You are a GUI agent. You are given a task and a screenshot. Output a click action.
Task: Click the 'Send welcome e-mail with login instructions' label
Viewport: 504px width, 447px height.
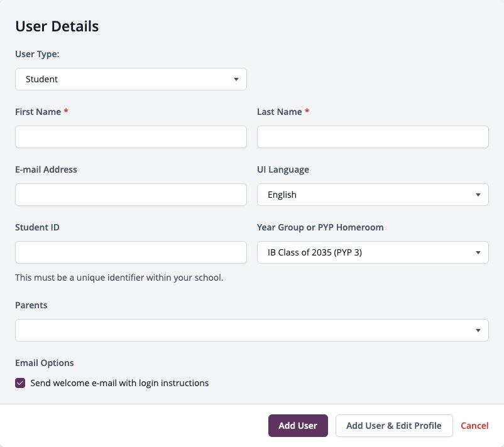(x=119, y=383)
